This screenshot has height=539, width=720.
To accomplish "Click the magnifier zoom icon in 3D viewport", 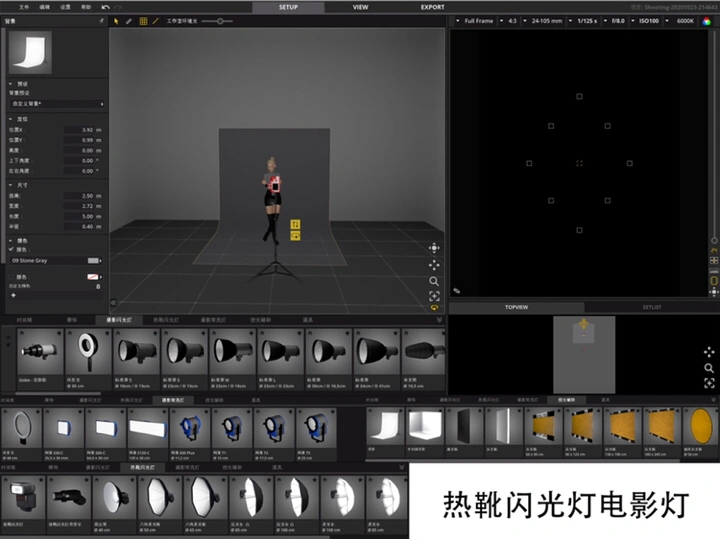I will tap(434, 281).
